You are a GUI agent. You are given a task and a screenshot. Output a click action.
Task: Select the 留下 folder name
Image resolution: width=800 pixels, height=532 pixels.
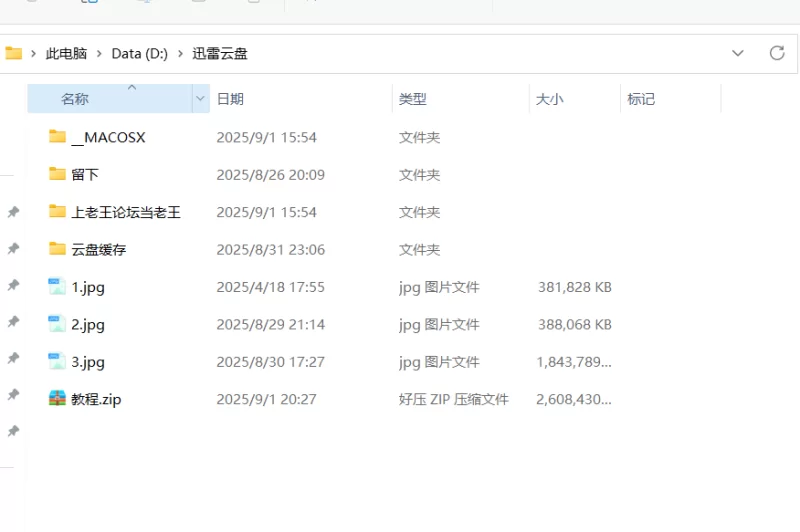pos(85,175)
